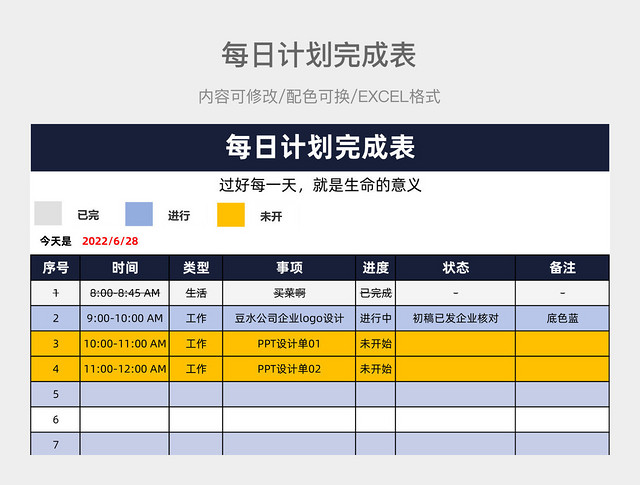
Task: Click sequence number 5 cell
Action: pyautogui.click(x=56, y=394)
